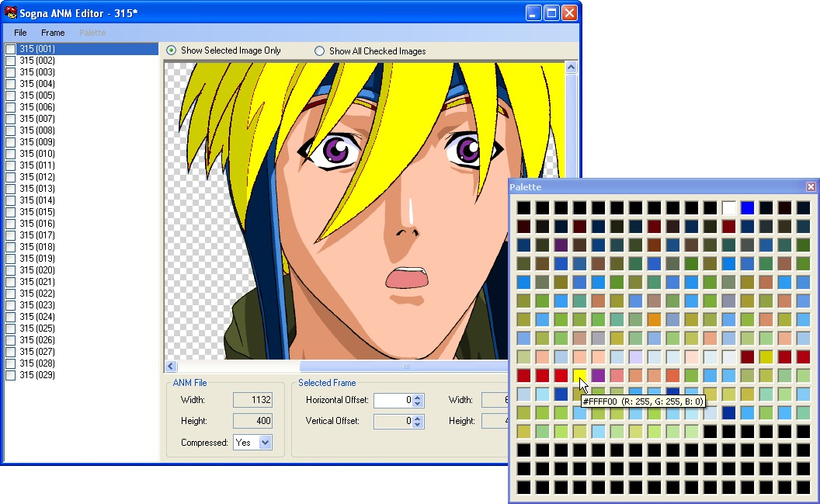
Task: Open the Frame menu
Action: pyautogui.click(x=53, y=33)
